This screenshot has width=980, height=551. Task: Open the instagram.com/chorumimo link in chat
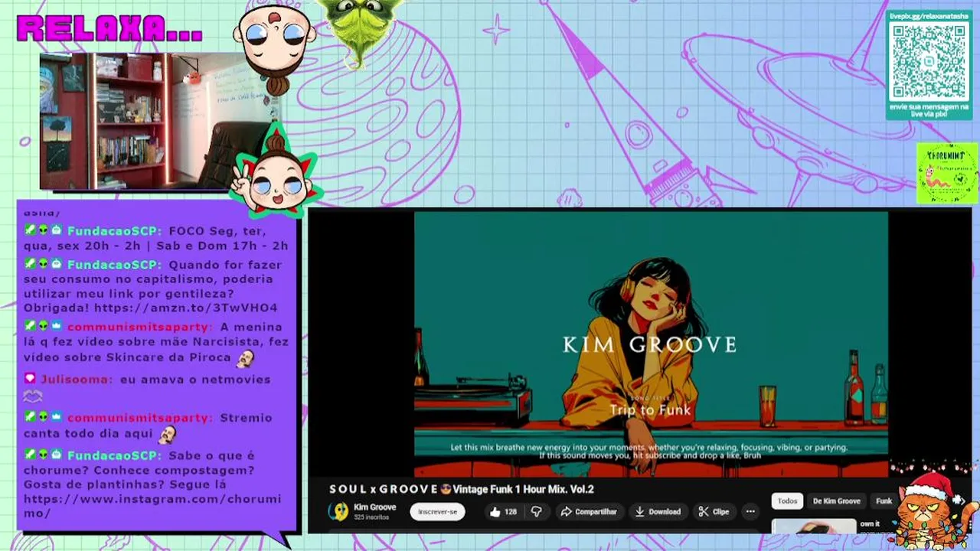(152, 506)
